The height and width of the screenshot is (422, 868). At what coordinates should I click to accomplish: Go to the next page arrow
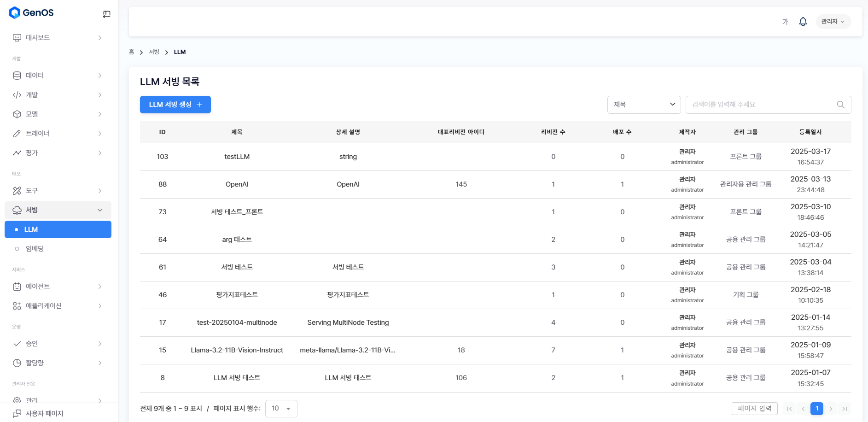click(831, 409)
